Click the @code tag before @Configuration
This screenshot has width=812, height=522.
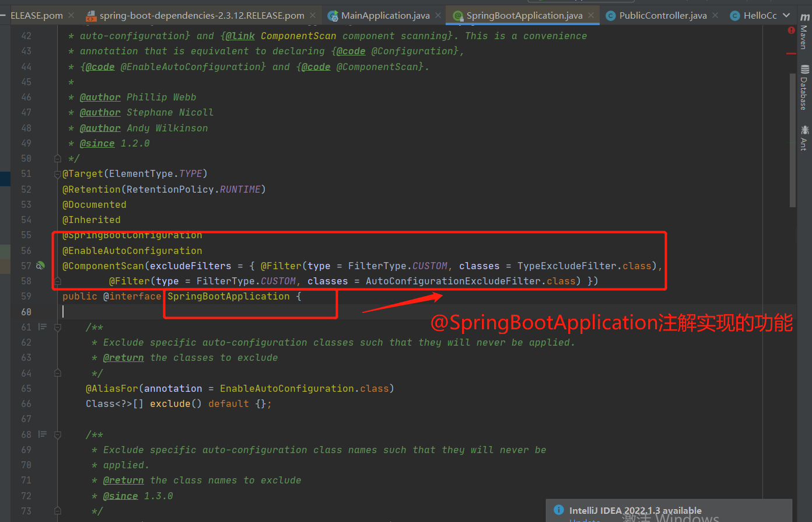351,51
